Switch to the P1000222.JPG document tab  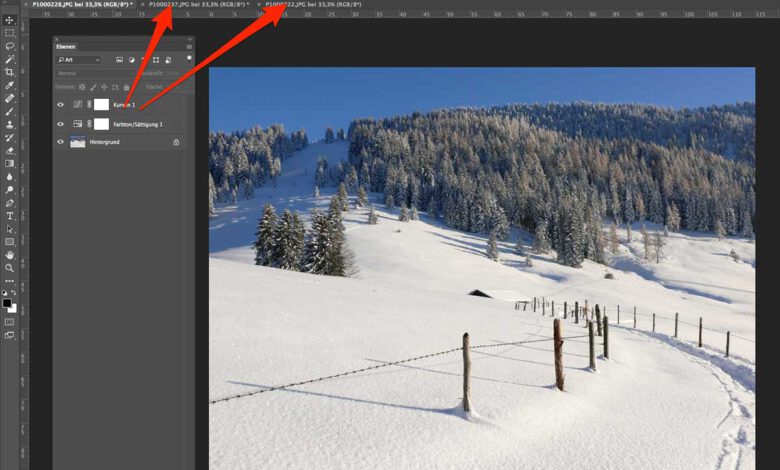click(x=313, y=4)
